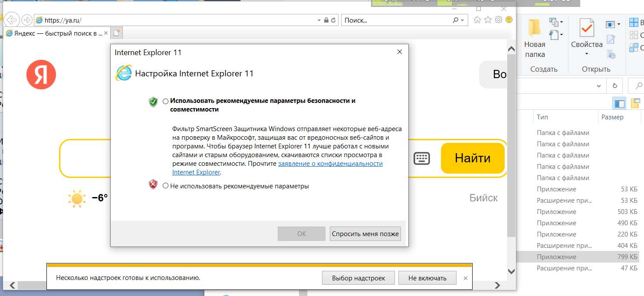Click the −6° temperature on Yandex
This screenshot has height=296, width=644.
coord(100,198)
